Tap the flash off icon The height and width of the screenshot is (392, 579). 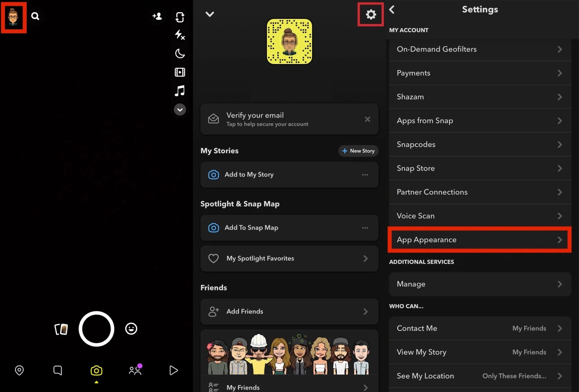tap(180, 35)
